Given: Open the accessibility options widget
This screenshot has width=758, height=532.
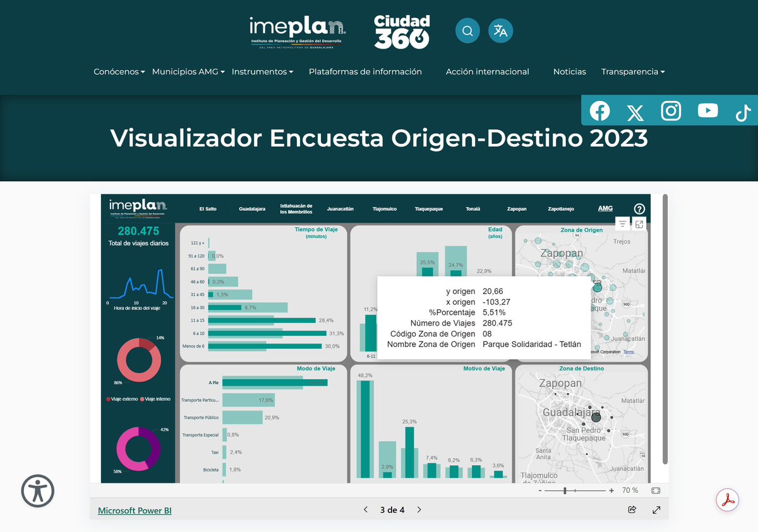Looking at the screenshot, I should 38,490.
